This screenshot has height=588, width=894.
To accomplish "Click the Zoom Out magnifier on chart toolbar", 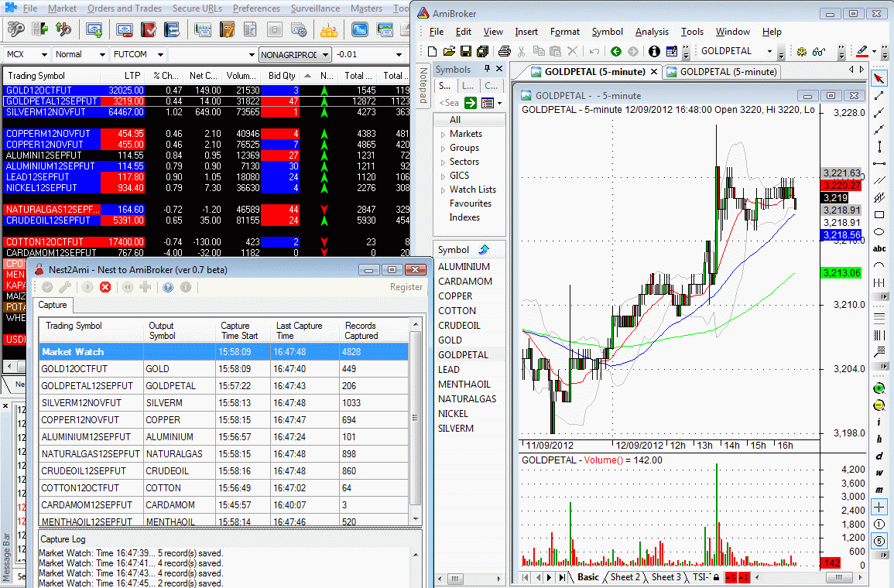I will tap(879, 405).
